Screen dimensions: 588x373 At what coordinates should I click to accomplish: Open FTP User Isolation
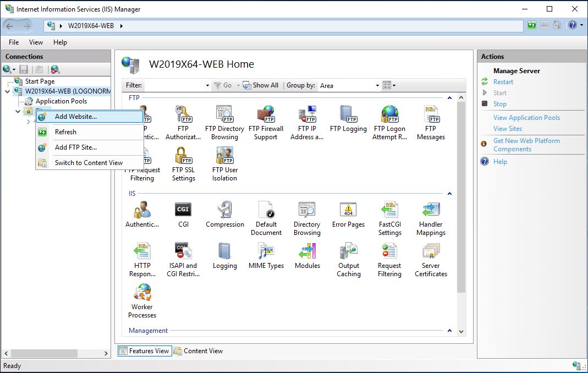tap(224, 164)
